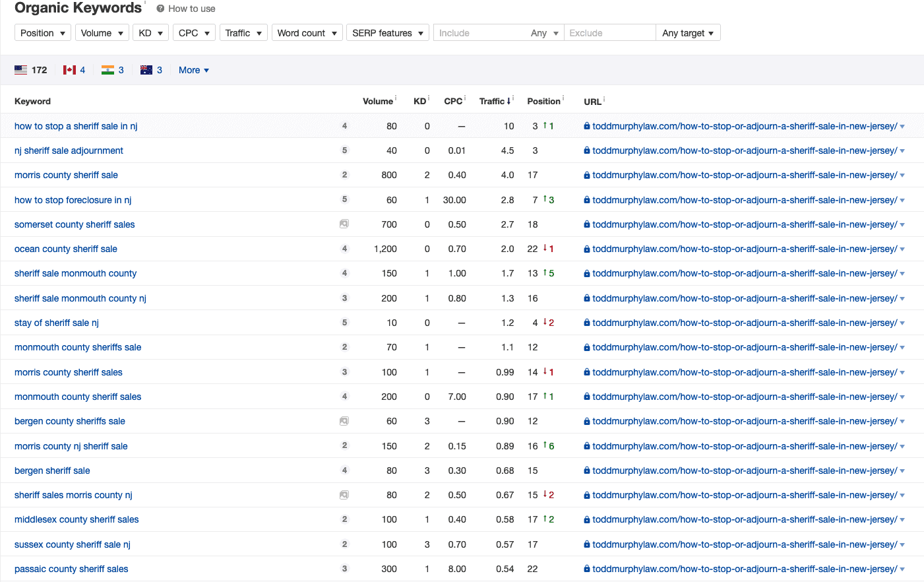This screenshot has height=582, width=924.
Task: Open keyword 'how to stop foreclosure in nj'
Action: [73, 200]
